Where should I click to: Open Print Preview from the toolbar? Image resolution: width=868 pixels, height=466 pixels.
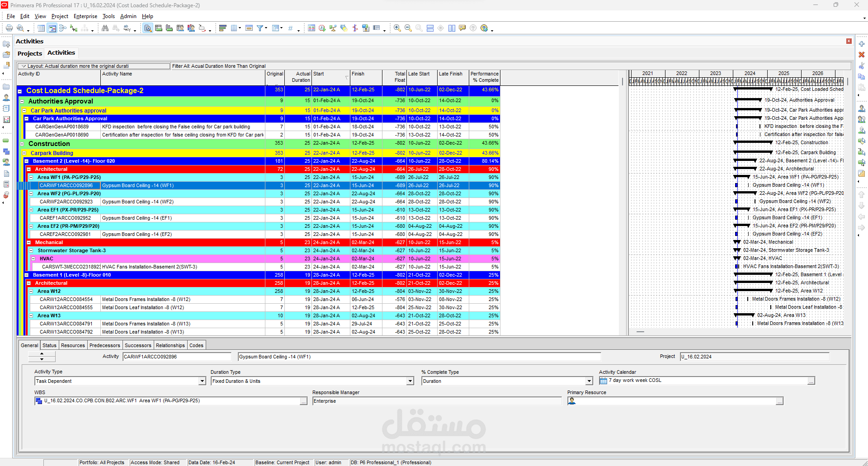tap(20, 28)
